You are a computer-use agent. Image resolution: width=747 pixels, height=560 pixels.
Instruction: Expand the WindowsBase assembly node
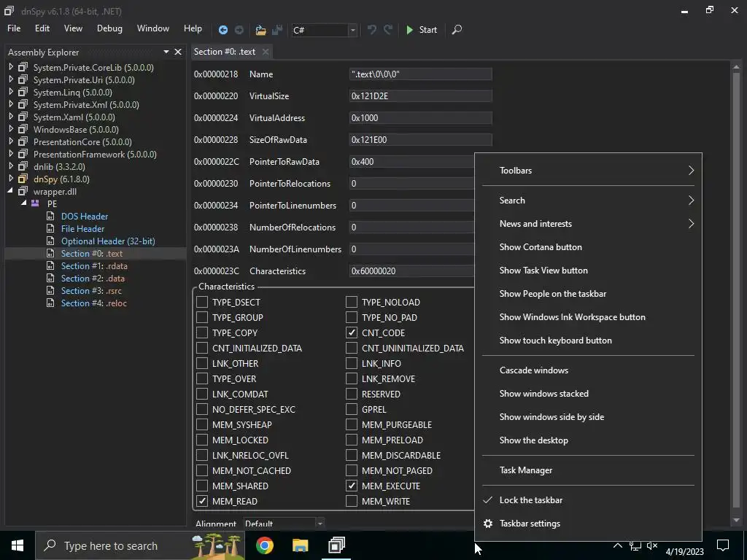coord(11,129)
